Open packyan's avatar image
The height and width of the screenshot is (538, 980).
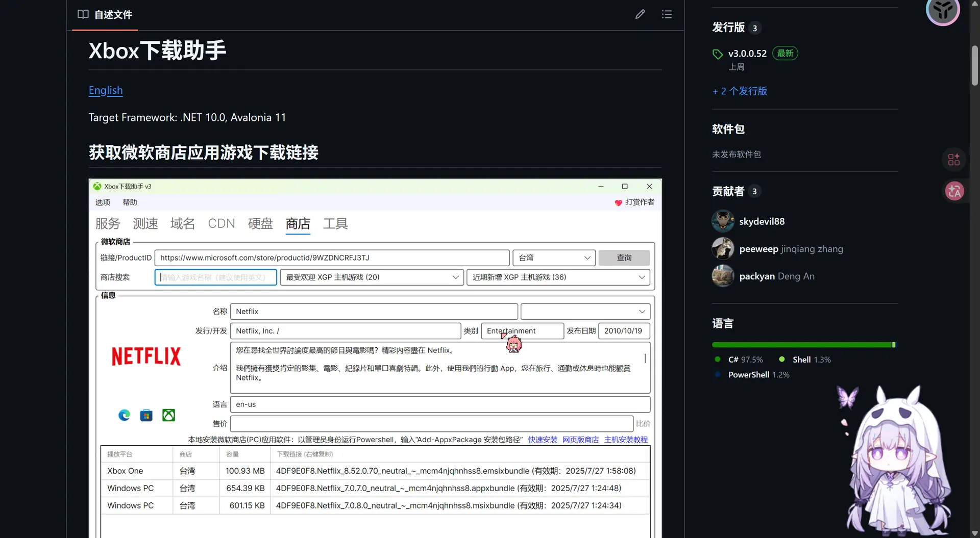click(x=723, y=276)
